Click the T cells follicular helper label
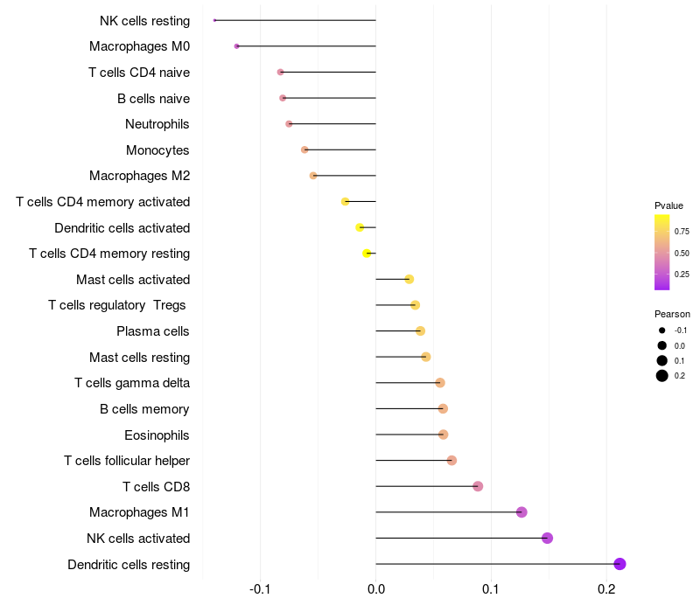700x612 pixels. pyautogui.click(x=127, y=461)
